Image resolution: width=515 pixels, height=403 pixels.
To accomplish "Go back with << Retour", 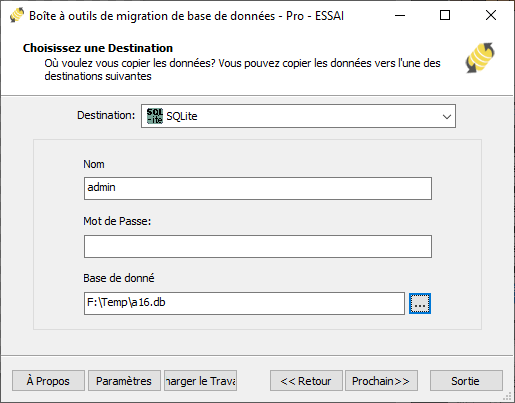I will [x=306, y=380].
